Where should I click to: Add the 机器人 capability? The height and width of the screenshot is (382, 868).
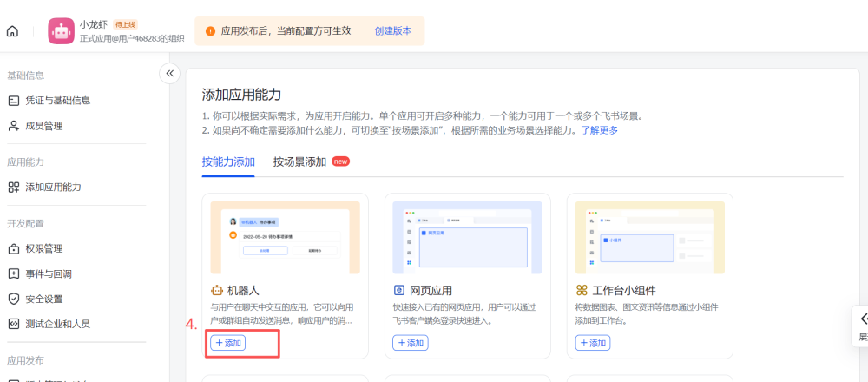pos(228,343)
